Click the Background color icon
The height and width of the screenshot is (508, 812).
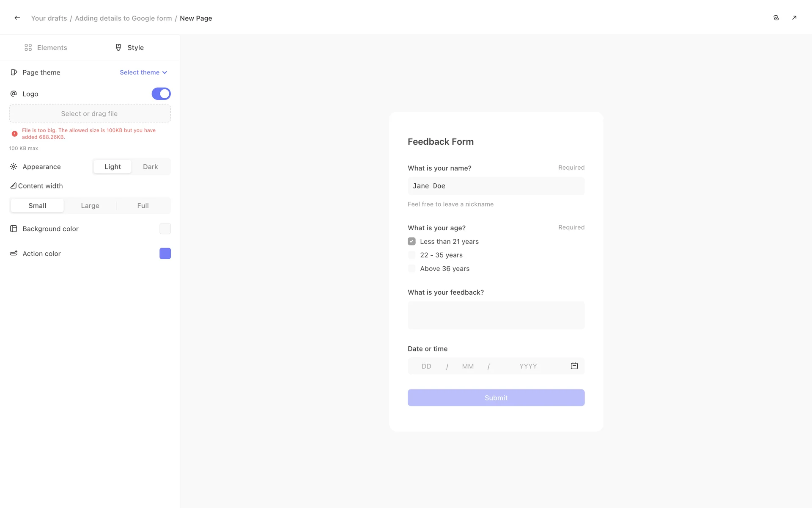pyautogui.click(x=14, y=229)
